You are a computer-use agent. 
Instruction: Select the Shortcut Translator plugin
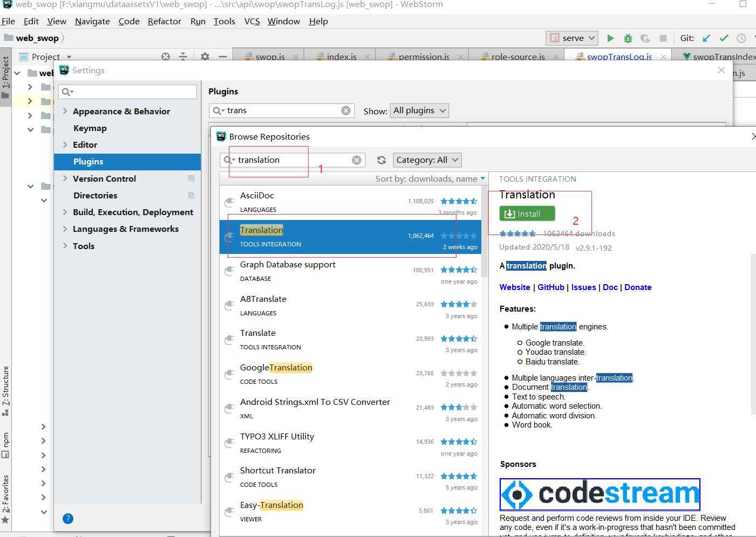(x=350, y=477)
